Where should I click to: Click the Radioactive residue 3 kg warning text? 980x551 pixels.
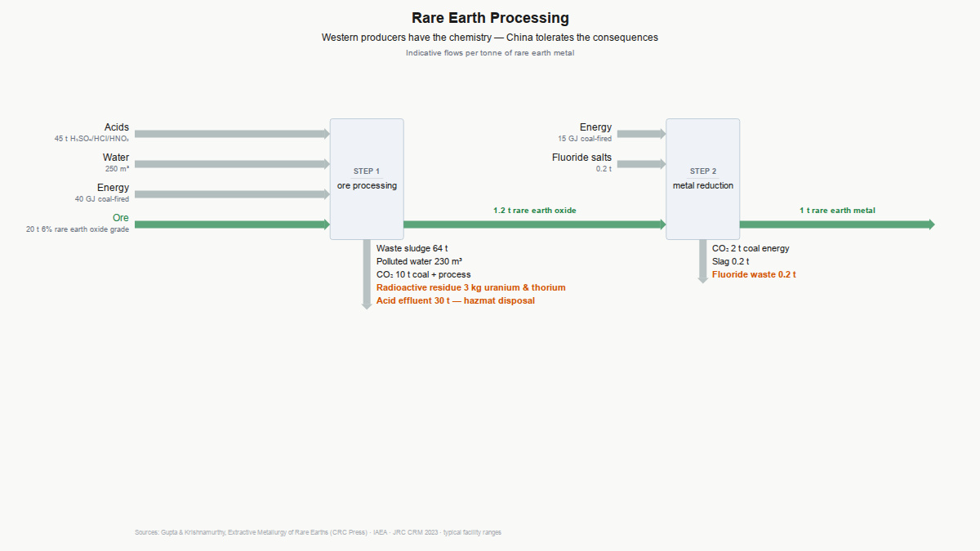point(470,287)
